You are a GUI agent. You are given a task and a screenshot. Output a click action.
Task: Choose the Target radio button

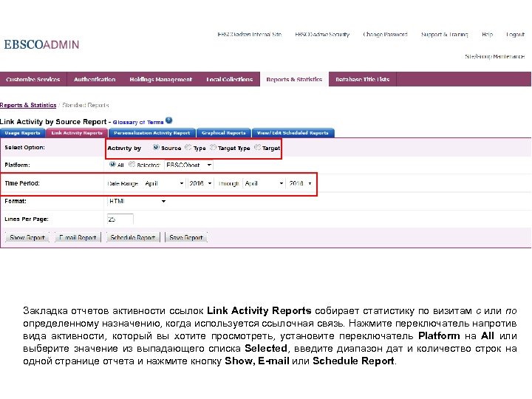click(x=257, y=147)
